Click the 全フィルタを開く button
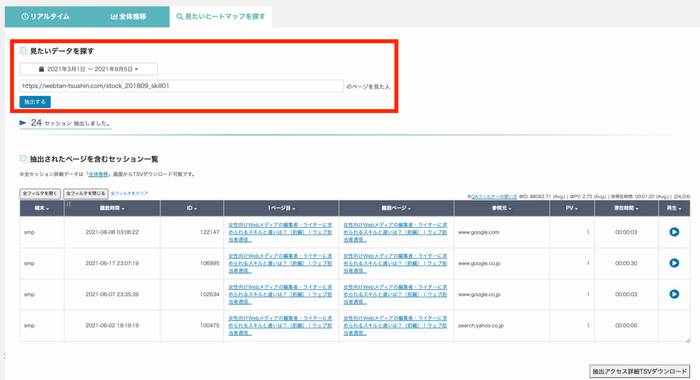This screenshot has height=380, width=700. (40, 193)
